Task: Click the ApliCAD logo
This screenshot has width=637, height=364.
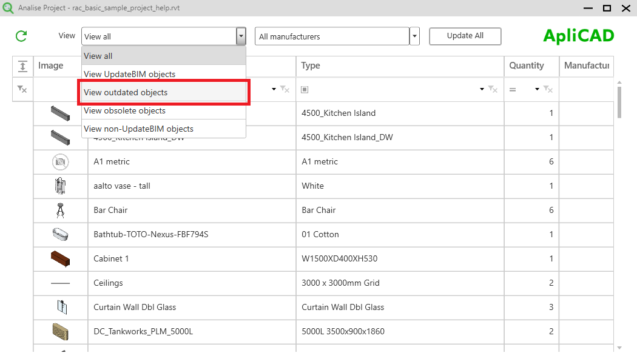Action: point(578,36)
